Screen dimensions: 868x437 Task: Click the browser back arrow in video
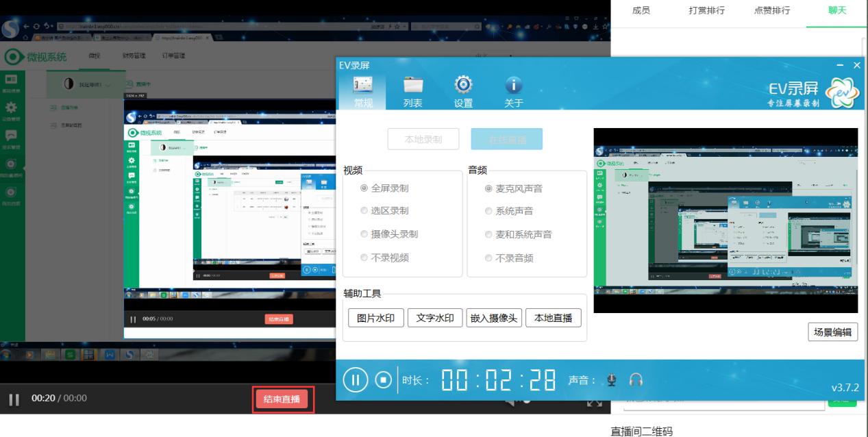click(x=26, y=26)
